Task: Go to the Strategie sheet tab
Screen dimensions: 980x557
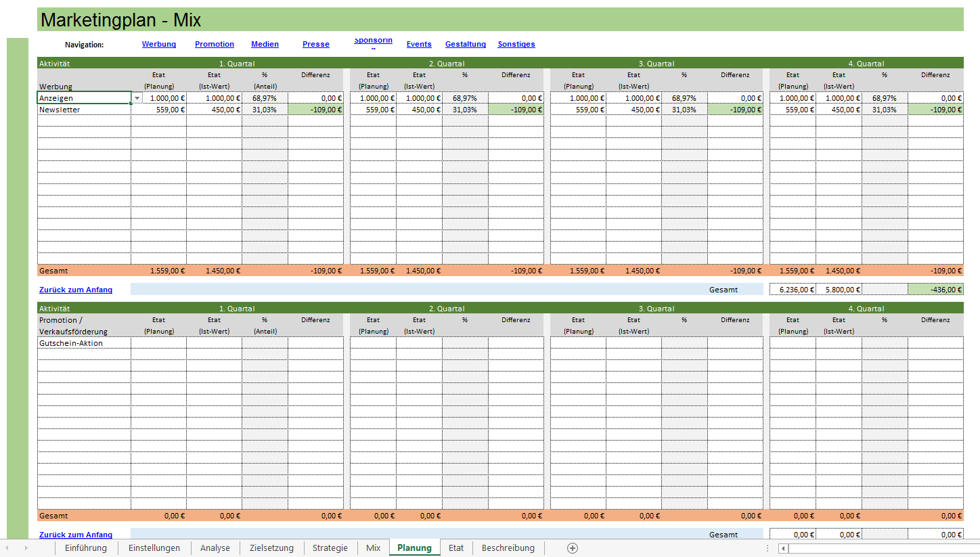Action: pyautogui.click(x=330, y=548)
